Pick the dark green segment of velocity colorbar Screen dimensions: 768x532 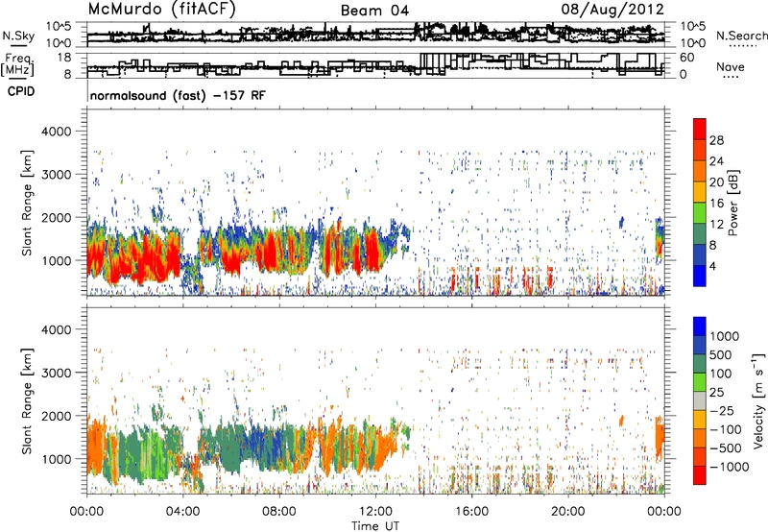(700, 363)
